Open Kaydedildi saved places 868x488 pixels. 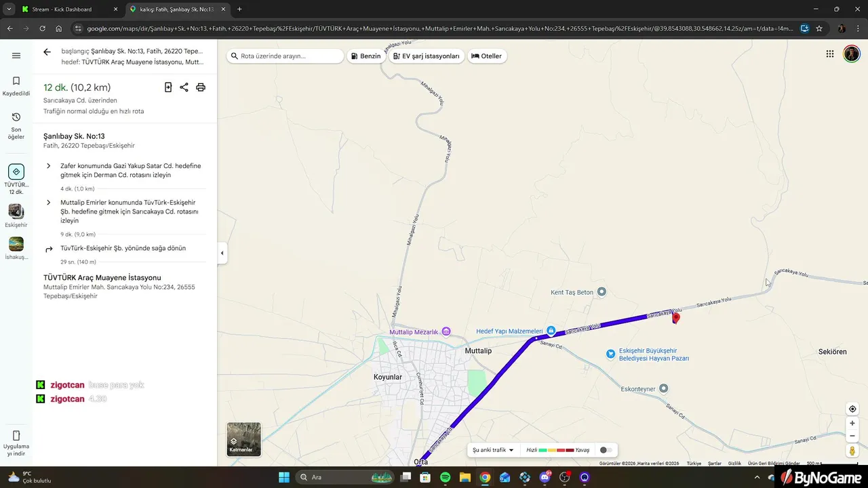(16, 86)
